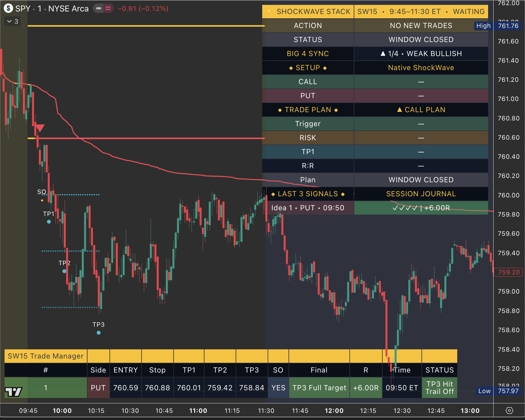Screen dimensions: 525x420
Task: Click the '1/4 • WEAK BULLISH' cell
Action: [x=421, y=54]
